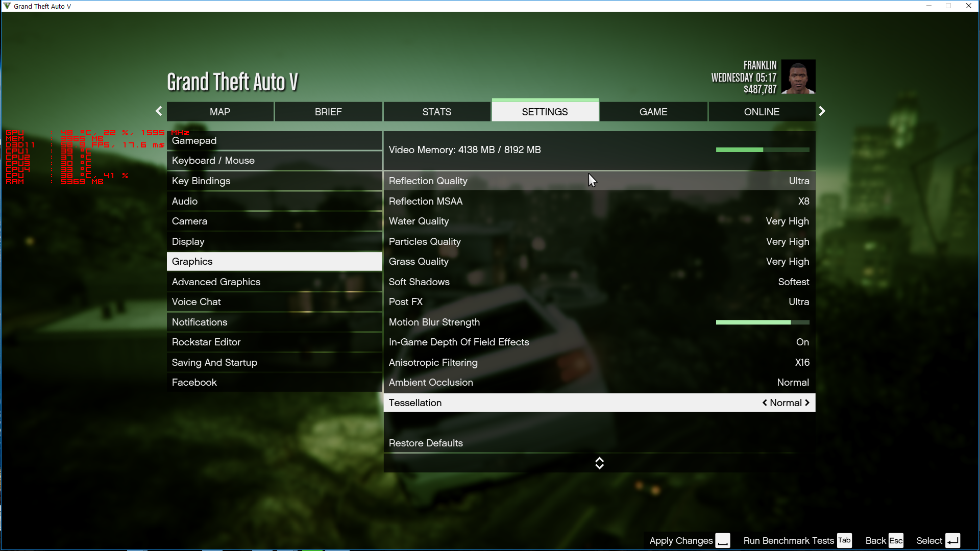Viewport: 980px width, 551px height.
Task: Open the ONLINE tab
Action: (x=762, y=112)
